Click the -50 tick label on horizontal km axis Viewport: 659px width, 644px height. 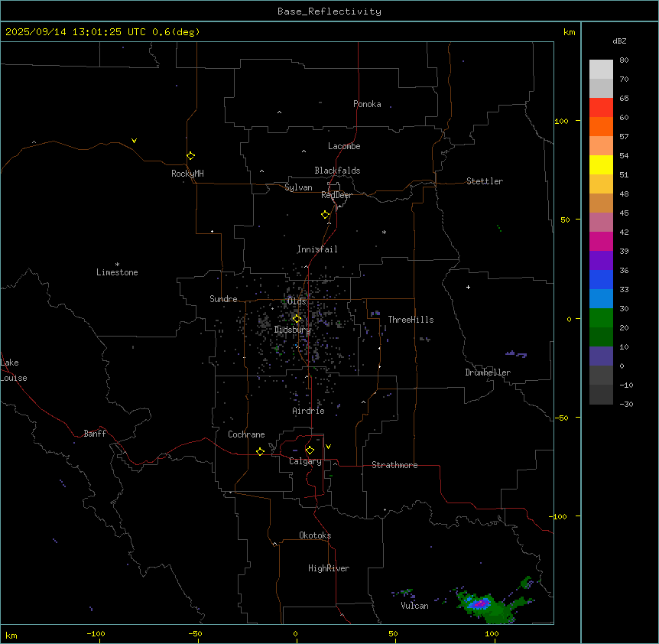click(x=195, y=633)
